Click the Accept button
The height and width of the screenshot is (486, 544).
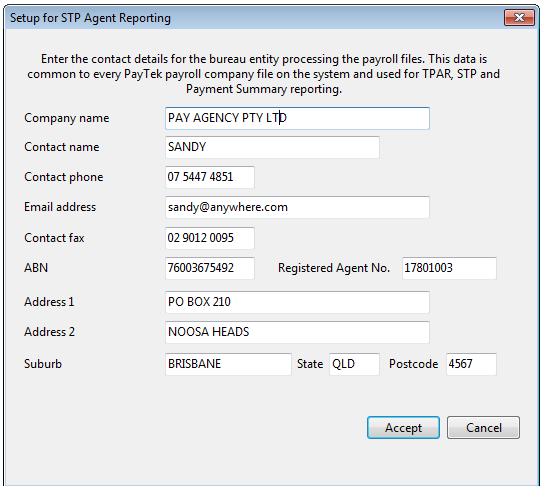tap(403, 427)
